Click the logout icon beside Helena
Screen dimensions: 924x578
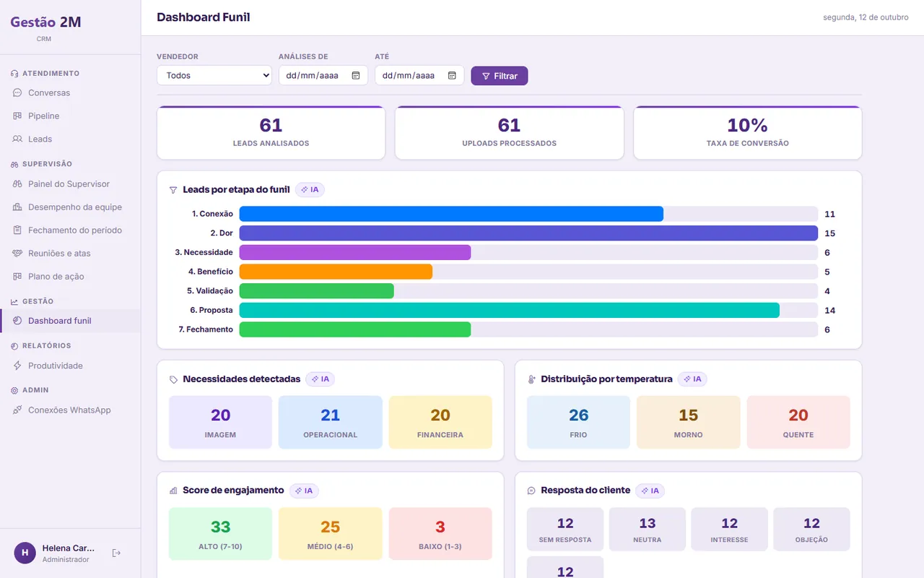[x=117, y=553]
